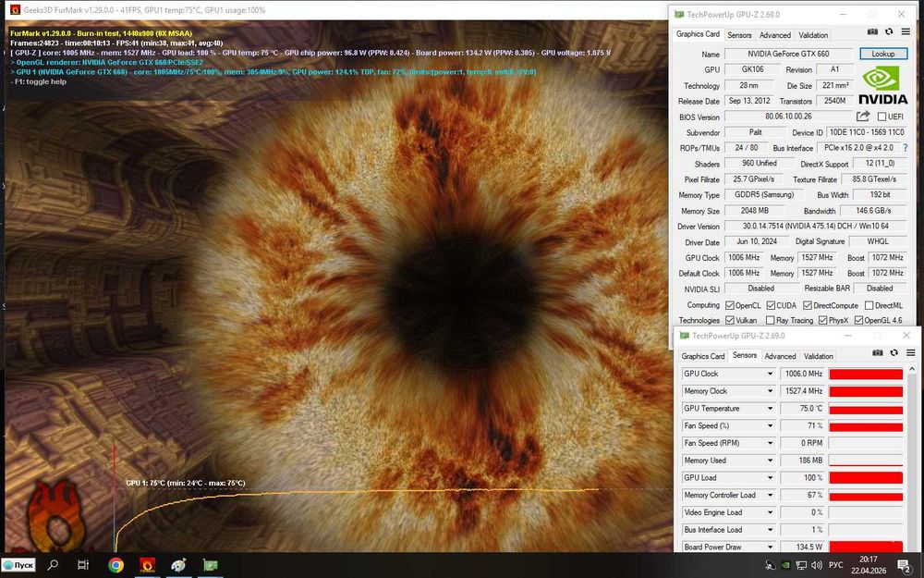Click the volume icon in the system tray
Image resolution: width=924 pixels, height=578 pixels.
(816, 565)
